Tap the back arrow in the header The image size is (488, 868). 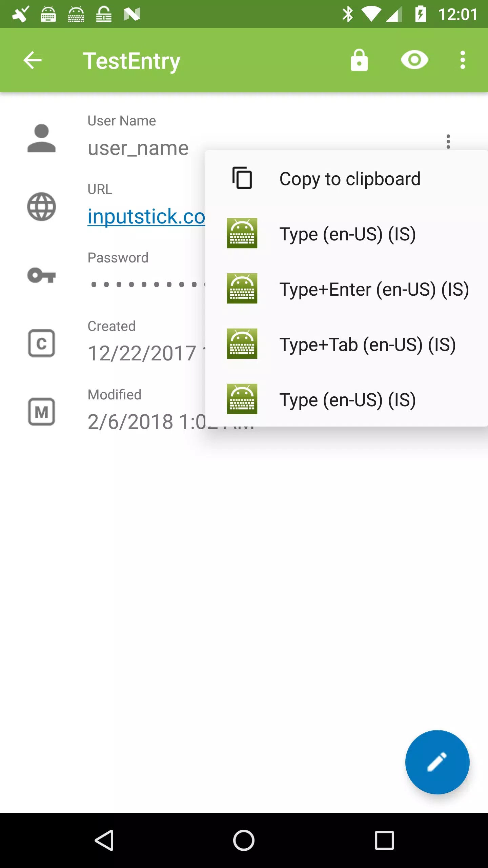pos(33,60)
